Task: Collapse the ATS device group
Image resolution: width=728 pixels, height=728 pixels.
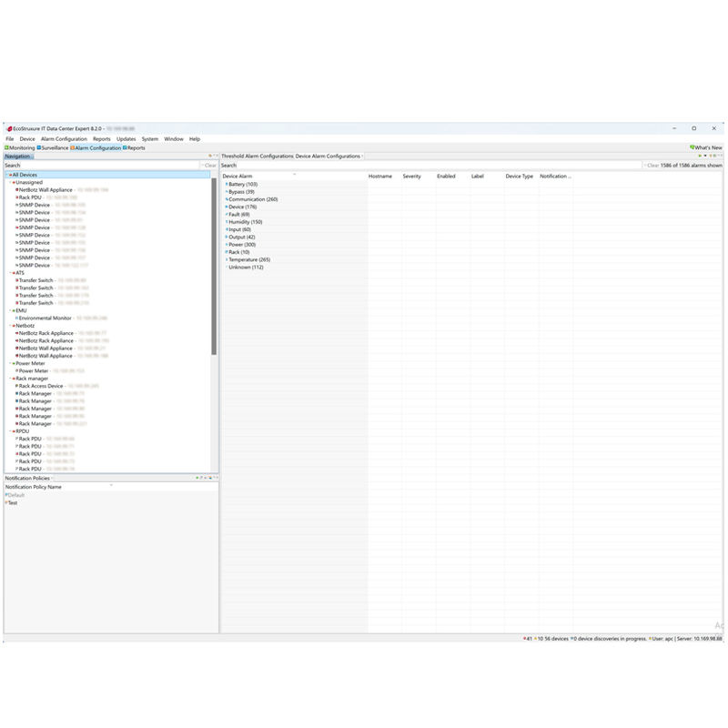Action: coord(10,273)
